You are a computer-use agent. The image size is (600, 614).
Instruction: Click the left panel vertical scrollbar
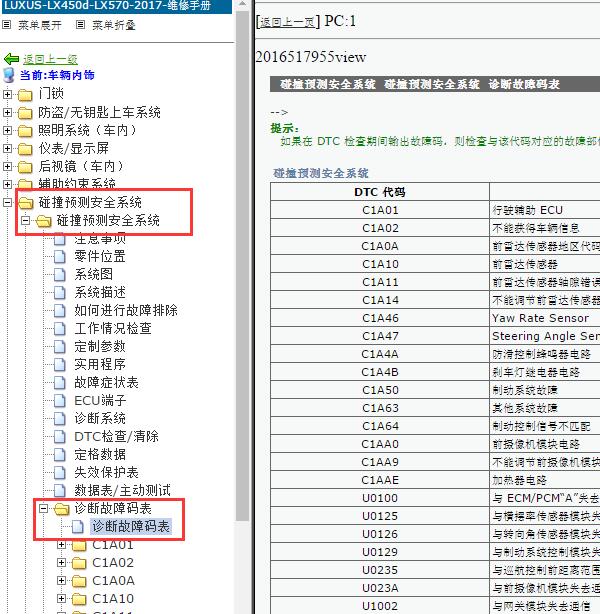click(x=243, y=266)
